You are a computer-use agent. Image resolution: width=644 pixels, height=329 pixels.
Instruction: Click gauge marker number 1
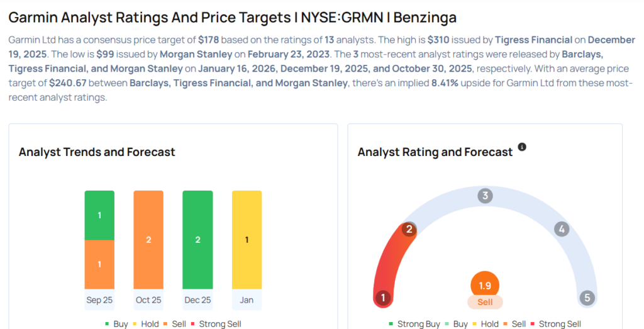tap(382, 298)
